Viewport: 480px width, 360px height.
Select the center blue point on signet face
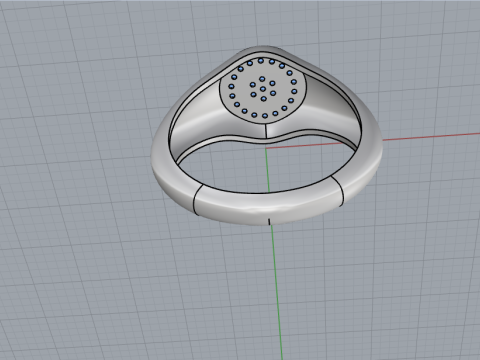[263, 89]
